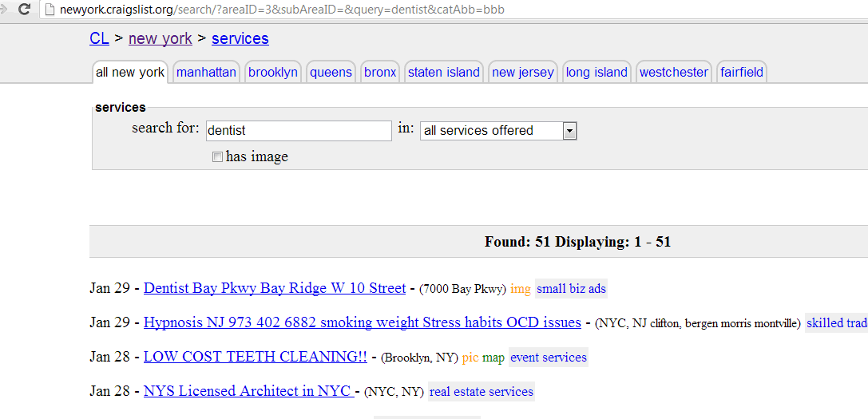Open Dentist Bay Pkwy Bay Ridge listing
The height and width of the screenshot is (419, 868).
275,288
